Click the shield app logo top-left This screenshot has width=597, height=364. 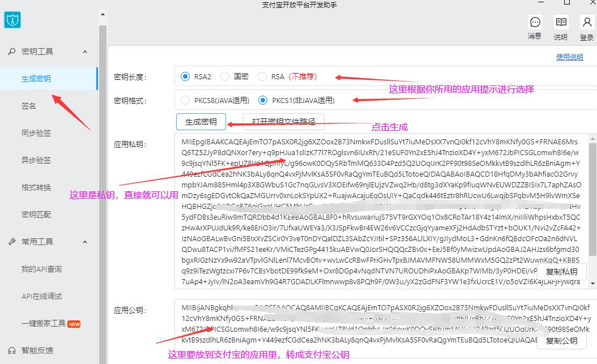pyautogui.click(x=12, y=19)
